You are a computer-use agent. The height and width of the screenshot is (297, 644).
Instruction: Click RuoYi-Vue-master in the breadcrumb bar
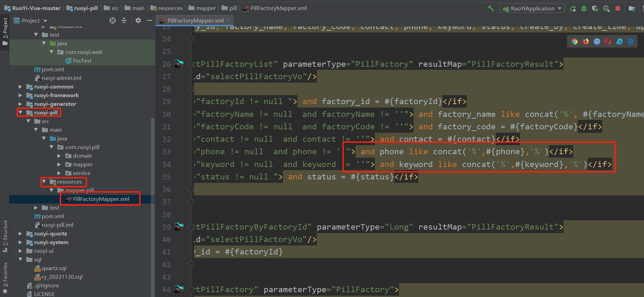[x=32, y=8]
